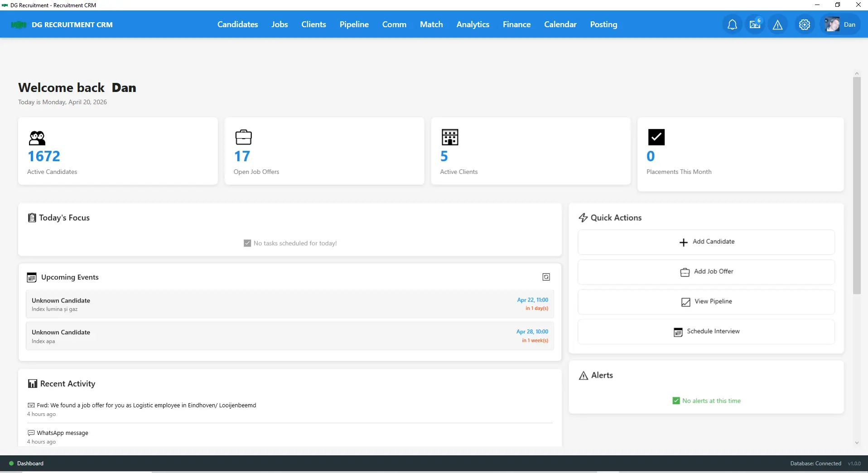Open the Jobs menu
The height and width of the screenshot is (473, 868).
point(280,24)
